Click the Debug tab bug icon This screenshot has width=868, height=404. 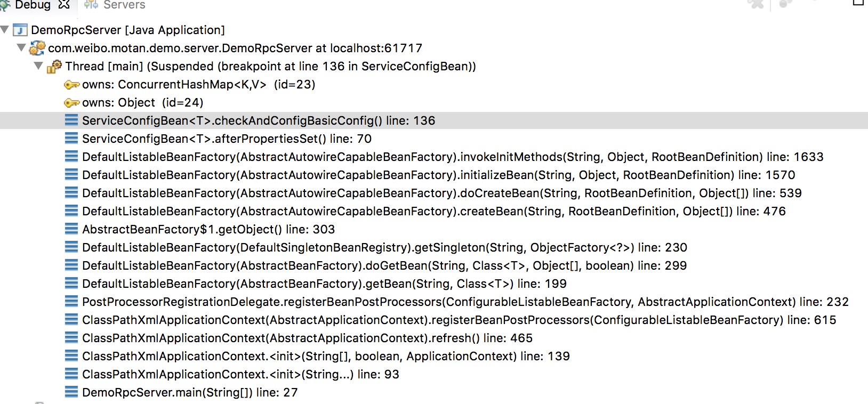(5, 5)
